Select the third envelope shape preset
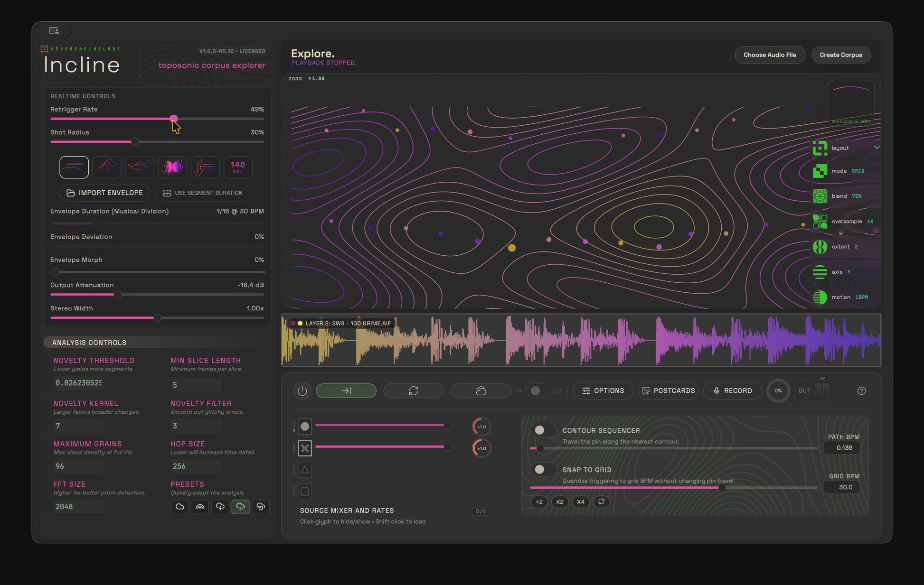924x585 pixels. tap(139, 167)
